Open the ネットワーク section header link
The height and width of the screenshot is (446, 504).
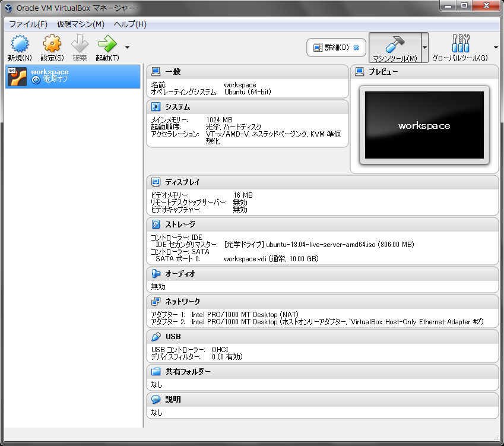[x=183, y=302]
